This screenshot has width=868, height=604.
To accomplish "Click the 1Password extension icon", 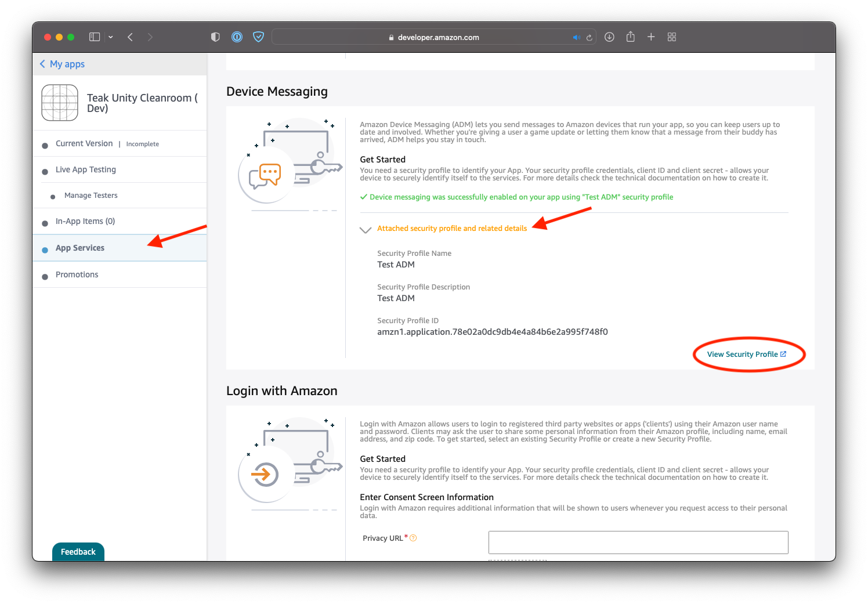I will tap(237, 37).
